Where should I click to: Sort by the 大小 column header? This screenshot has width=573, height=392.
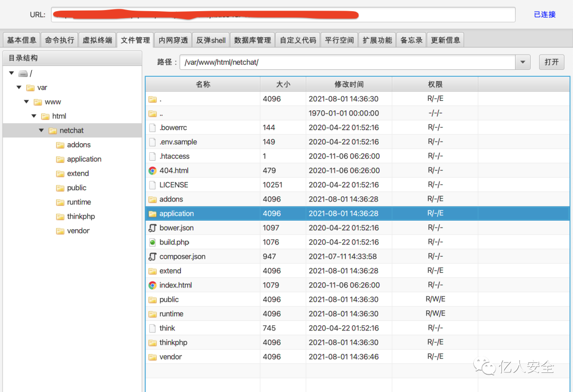tap(283, 84)
